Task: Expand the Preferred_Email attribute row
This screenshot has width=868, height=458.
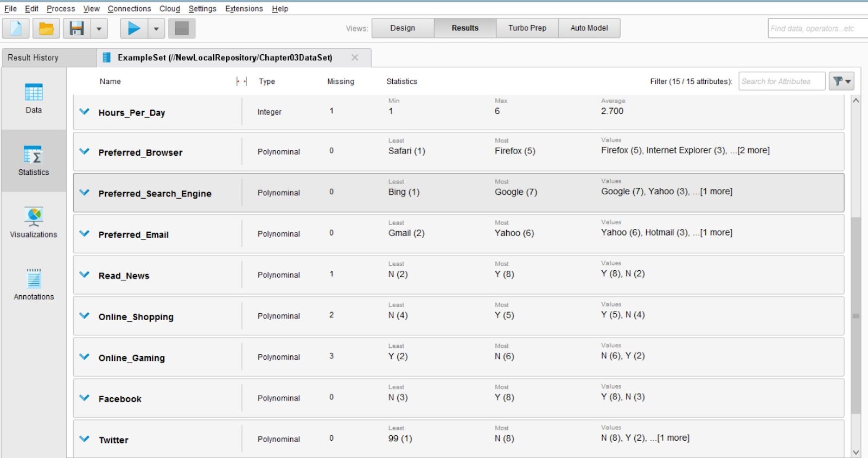Action: coord(84,234)
